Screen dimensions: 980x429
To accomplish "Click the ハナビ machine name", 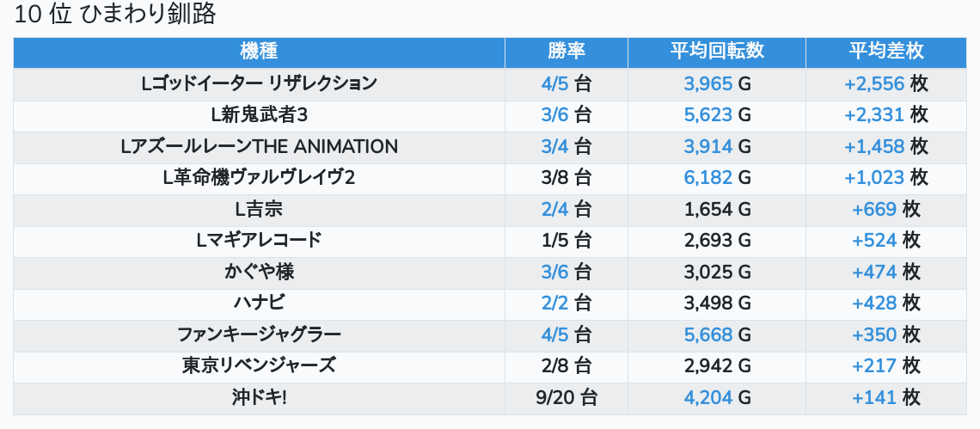I will coord(259,303).
